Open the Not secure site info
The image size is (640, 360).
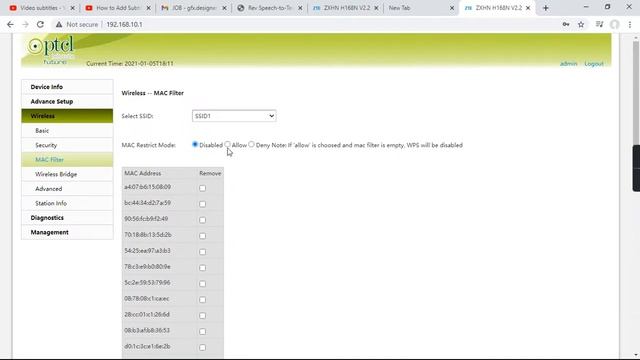tap(77, 24)
